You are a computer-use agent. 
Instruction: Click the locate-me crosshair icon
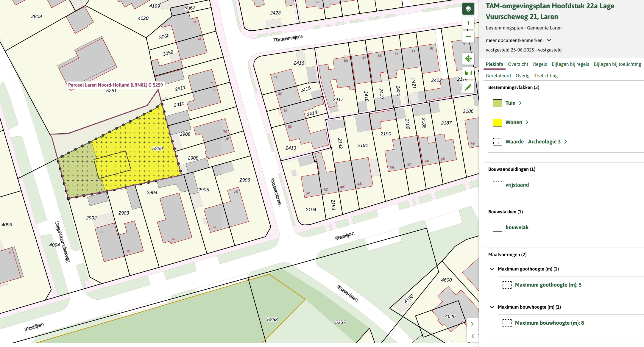(468, 59)
